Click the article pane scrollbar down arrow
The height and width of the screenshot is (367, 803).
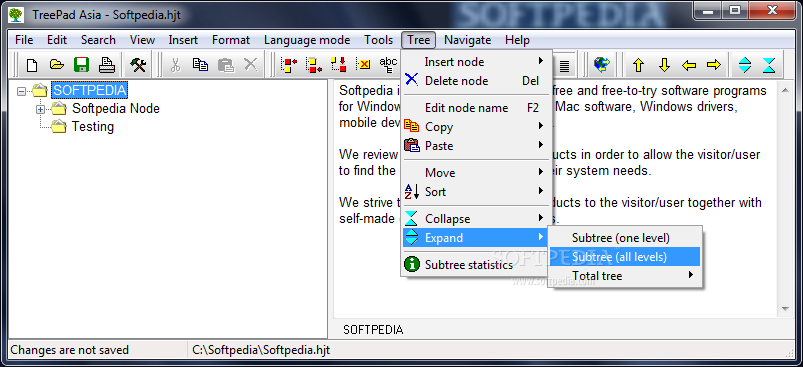pos(785,309)
